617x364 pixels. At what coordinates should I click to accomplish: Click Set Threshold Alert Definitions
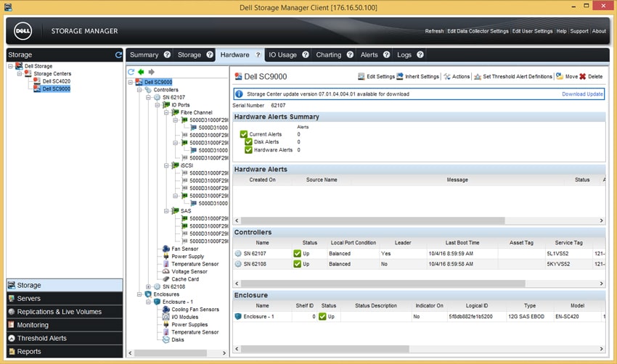click(513, 77)
